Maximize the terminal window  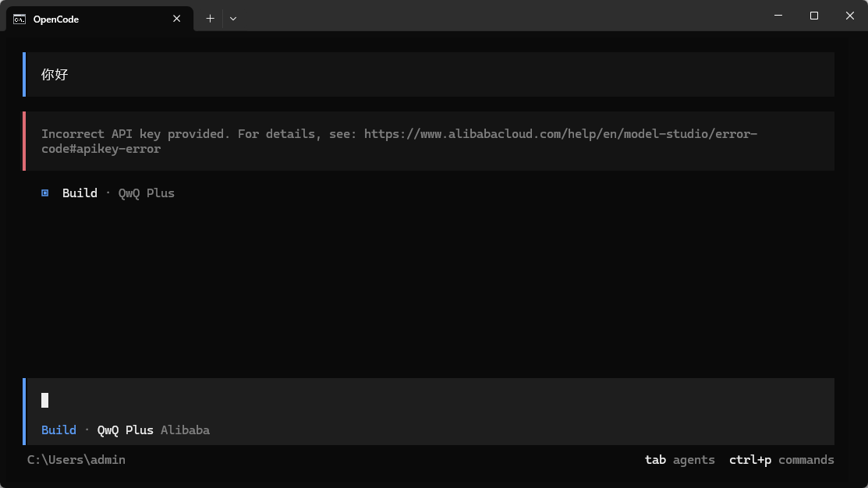coord(813,16)
